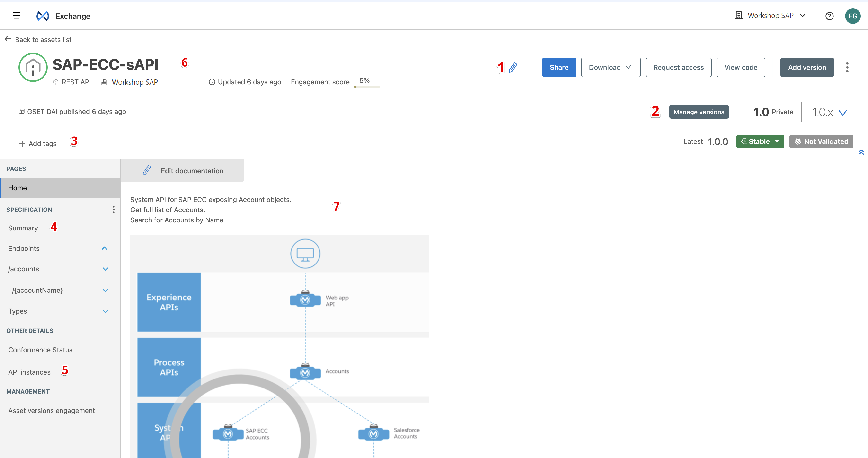The image size is (868, 458).
Task: Collapse the Endpoints section chevron
Action: (x=105, y=248)
